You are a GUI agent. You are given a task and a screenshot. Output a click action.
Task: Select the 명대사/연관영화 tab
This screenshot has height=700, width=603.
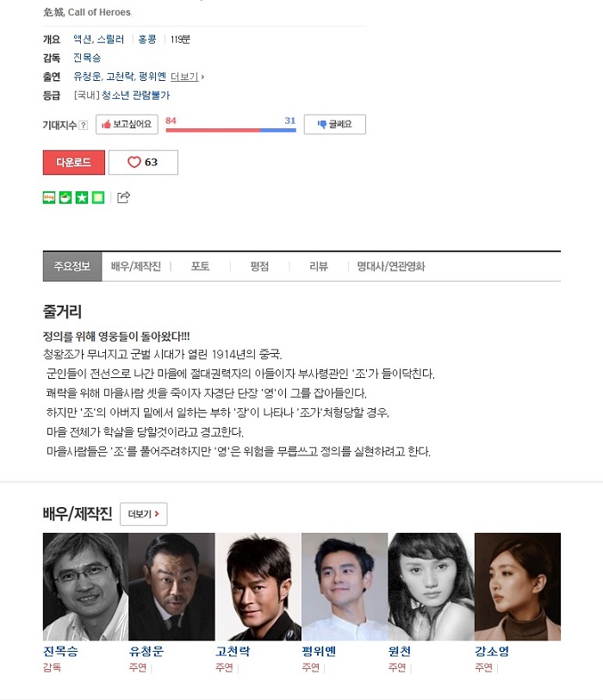point(391,267)
